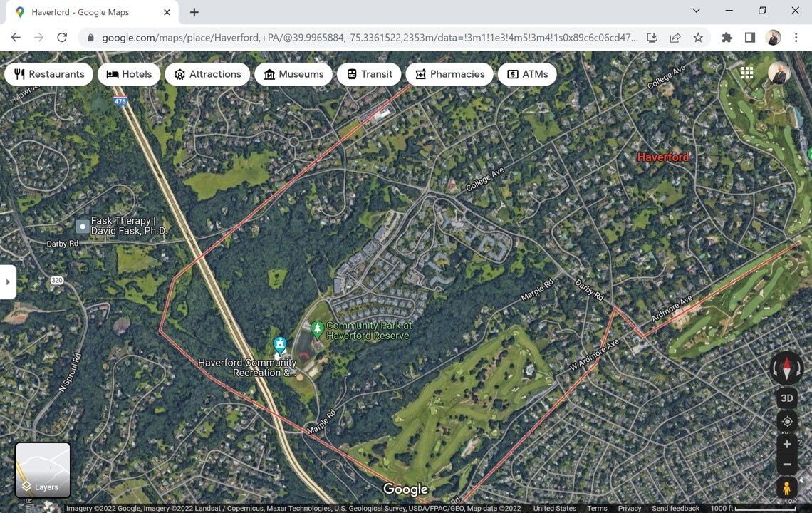Viewport: 812px width, 513px height.
Task: Click the Street View pegman icon
Action: click(x=786, y=489)
